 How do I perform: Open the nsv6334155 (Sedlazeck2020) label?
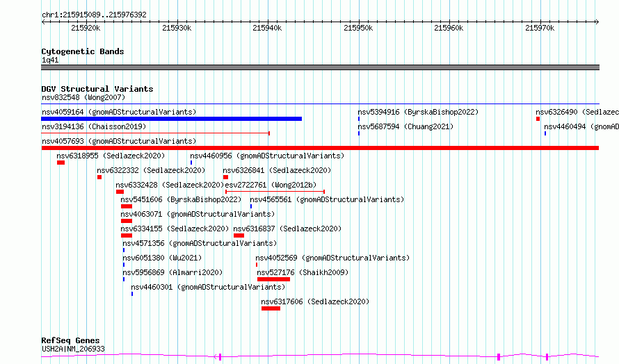(175, 229)
